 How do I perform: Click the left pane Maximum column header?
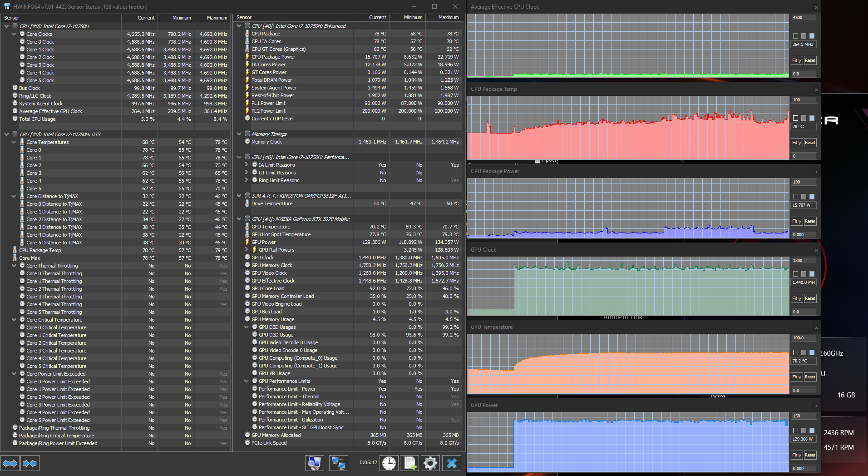[212, 18]
